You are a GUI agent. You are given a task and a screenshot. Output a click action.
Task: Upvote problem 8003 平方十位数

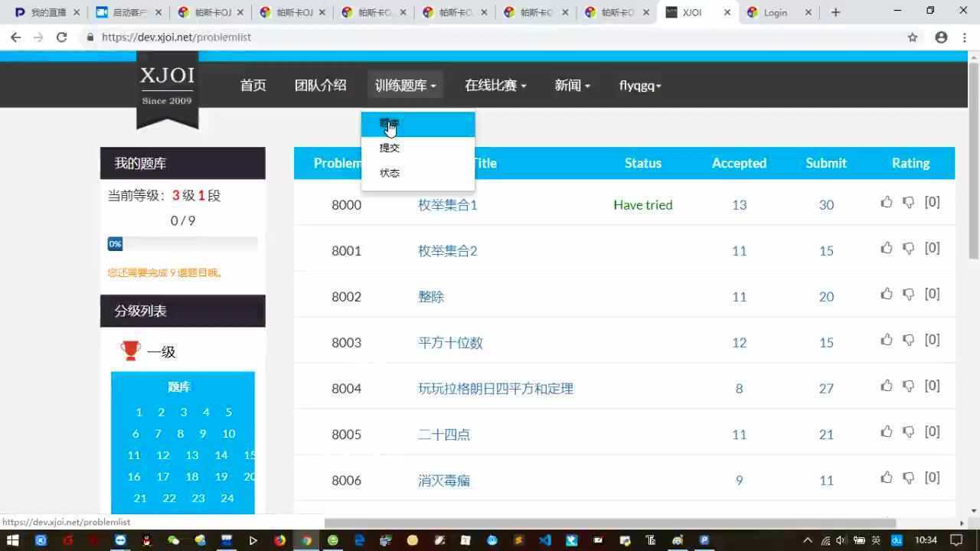(887, 340)
